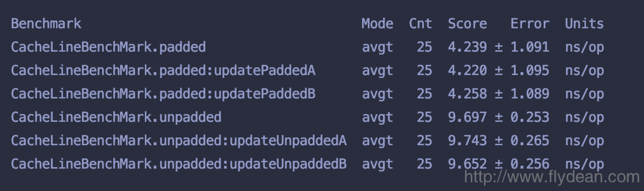Click the Score column header
This screenshot has height=191, width=644.
click(467, 24)
